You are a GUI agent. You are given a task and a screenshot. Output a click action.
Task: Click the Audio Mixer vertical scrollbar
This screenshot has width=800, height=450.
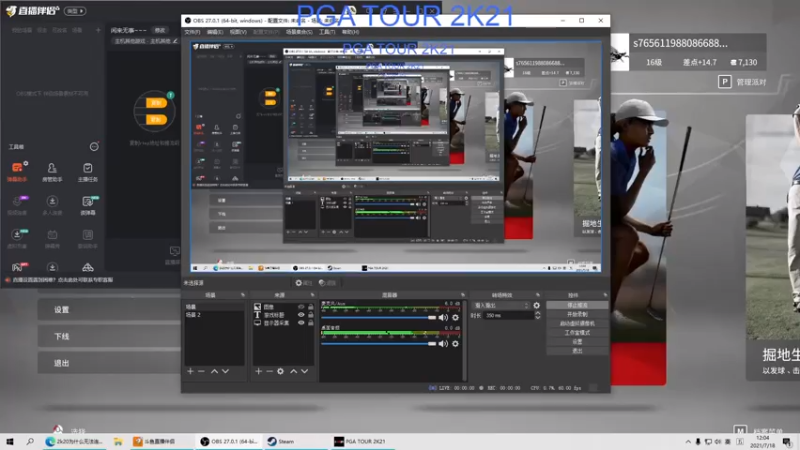click(x=464, y=340)
